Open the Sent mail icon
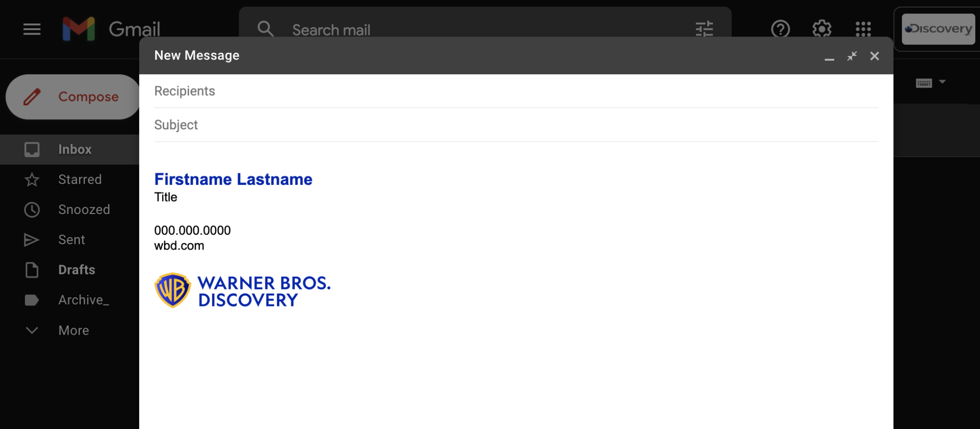 point(32,239)
